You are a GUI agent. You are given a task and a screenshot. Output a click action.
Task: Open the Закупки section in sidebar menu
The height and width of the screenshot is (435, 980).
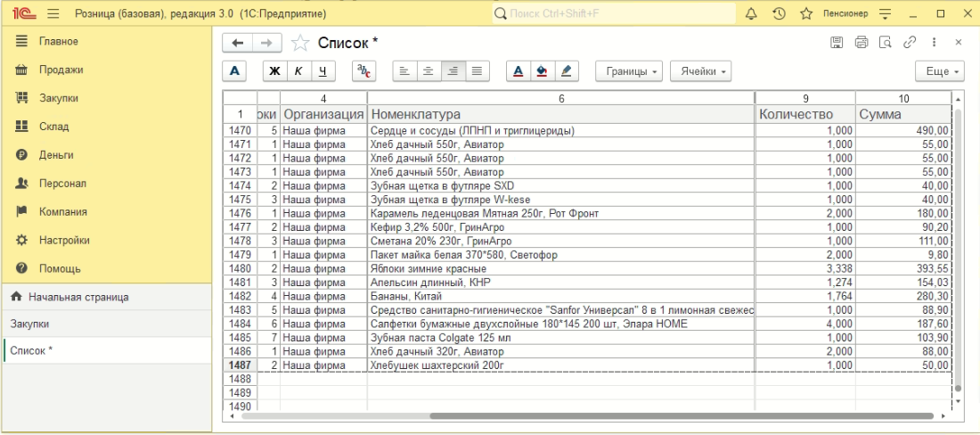[x=106, y=98]
